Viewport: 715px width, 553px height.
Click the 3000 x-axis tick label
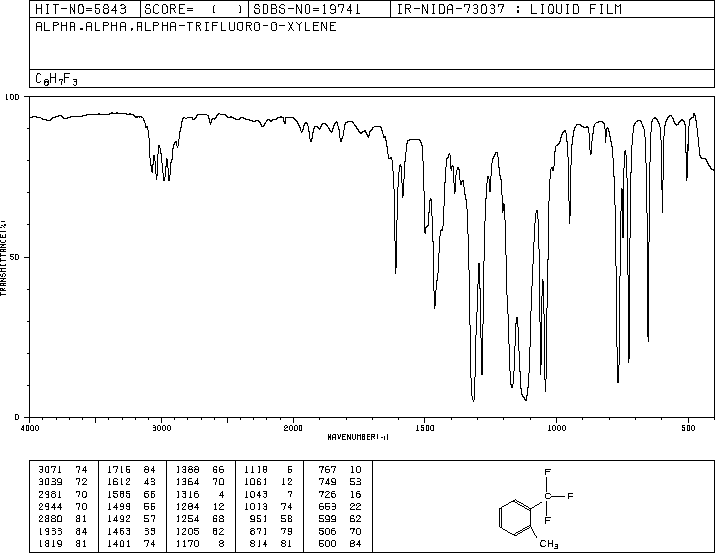(161, 428)
